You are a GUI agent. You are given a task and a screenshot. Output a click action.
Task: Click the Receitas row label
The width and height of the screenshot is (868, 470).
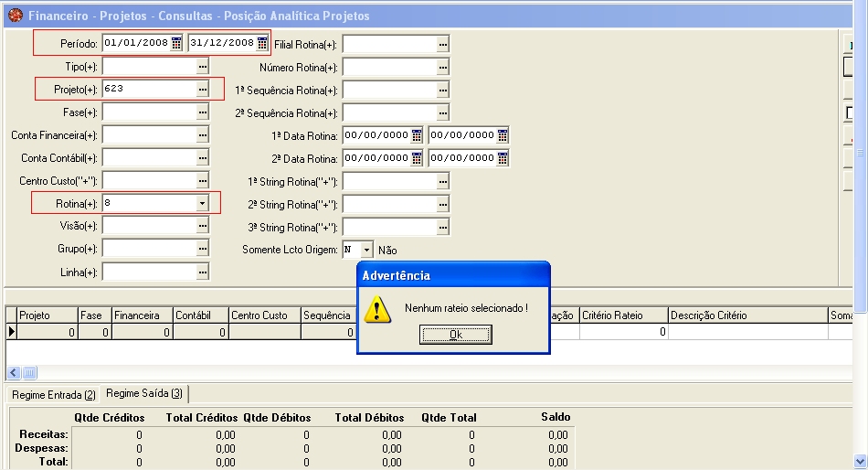pos(44,434)
